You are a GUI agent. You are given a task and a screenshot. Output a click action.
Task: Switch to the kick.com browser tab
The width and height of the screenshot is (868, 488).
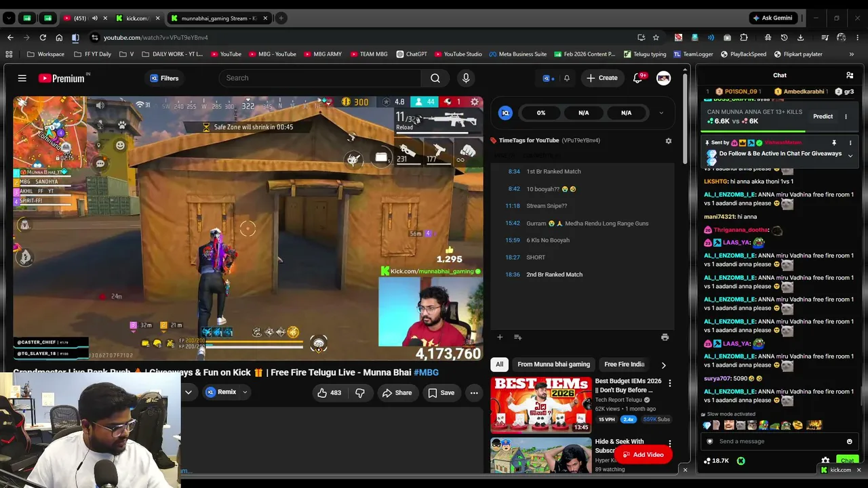[x=136, y=18]
